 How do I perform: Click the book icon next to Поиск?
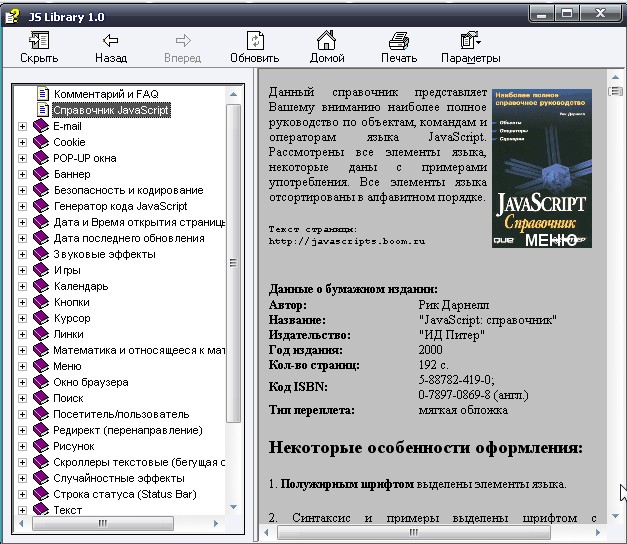[41, 398]
